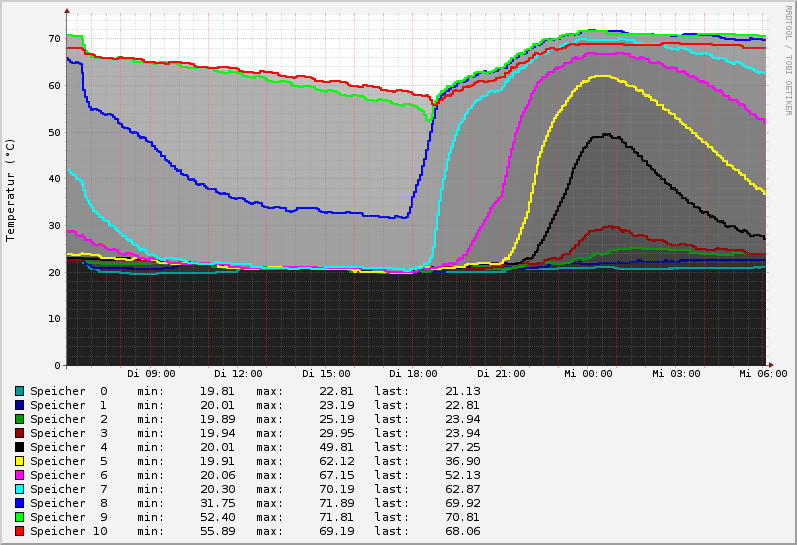Click the "Di 09:00" time axis label
This screenshot has width=797, height=545.
click(151, 374)
